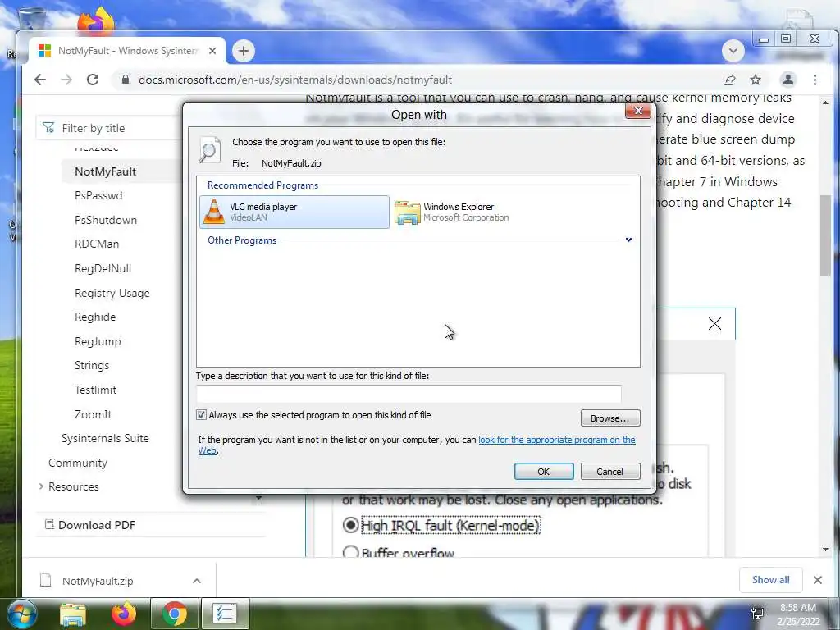Open Sysinternals Suite in sidebar
This screenshot has width=840, height=630.
pos(105,438)
